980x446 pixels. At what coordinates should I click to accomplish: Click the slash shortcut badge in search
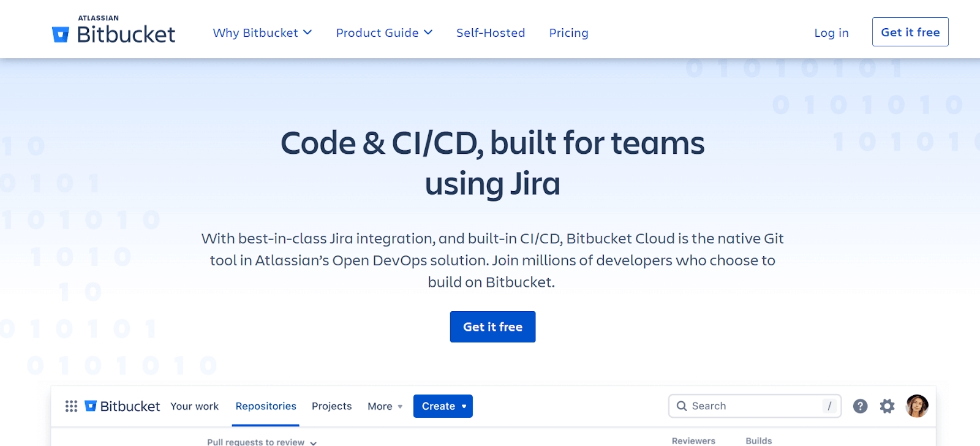click(829, 406)
